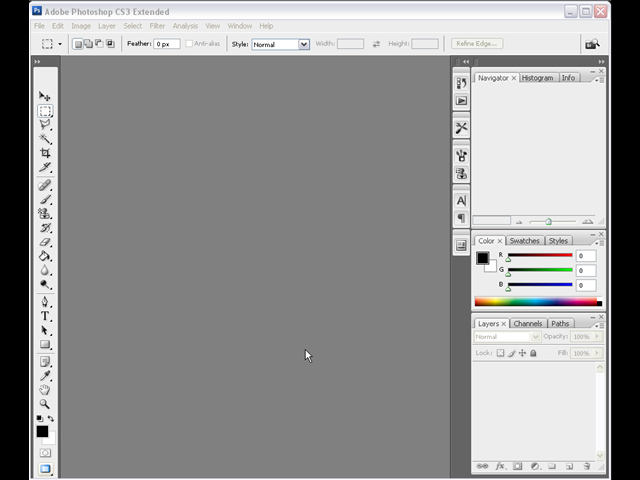Open the Style dropdown

(x=281, y=44)
